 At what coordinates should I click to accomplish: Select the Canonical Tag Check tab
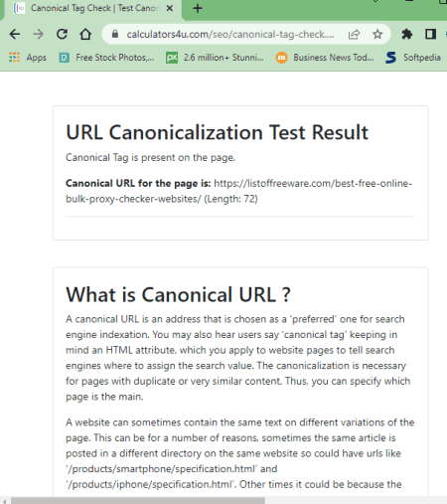(x=87, y=8)
